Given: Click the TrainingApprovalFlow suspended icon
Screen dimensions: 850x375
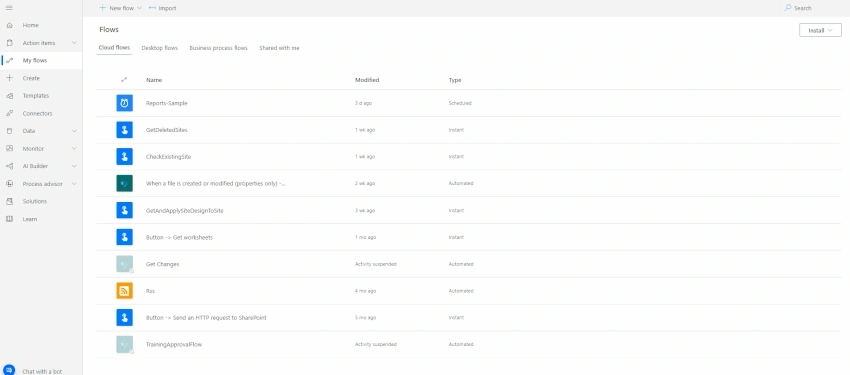Looking at the screenshot, I should 125,345.
